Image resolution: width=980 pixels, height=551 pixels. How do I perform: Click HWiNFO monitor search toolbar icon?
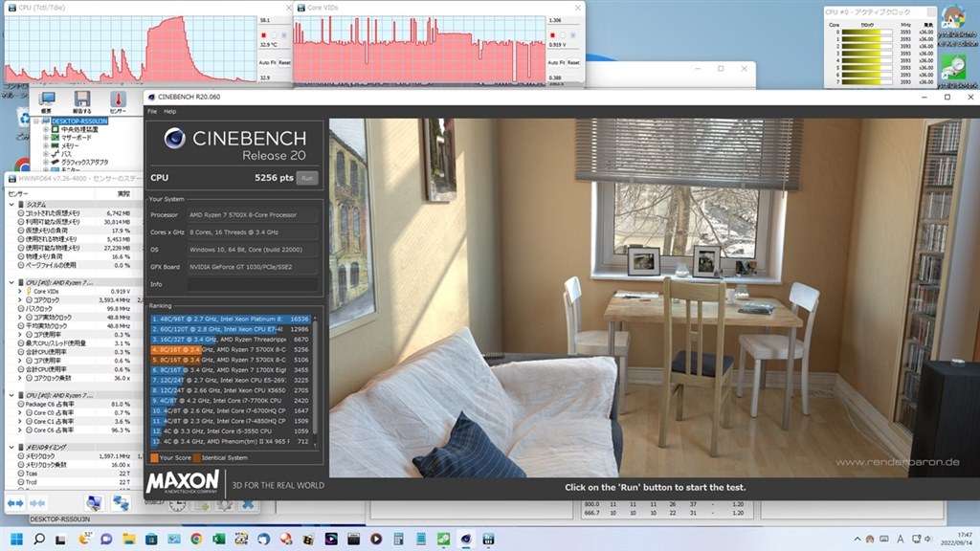[x=94, y=503]
